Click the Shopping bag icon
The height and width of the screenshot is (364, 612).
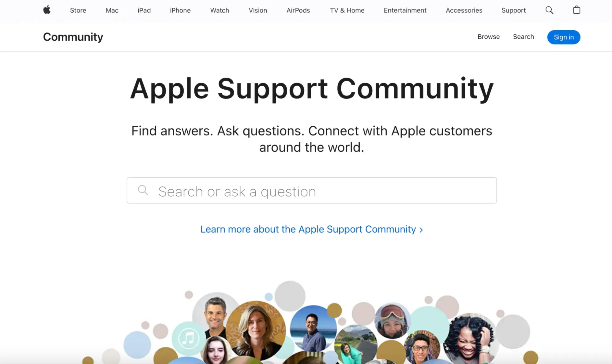coord(576,9)
